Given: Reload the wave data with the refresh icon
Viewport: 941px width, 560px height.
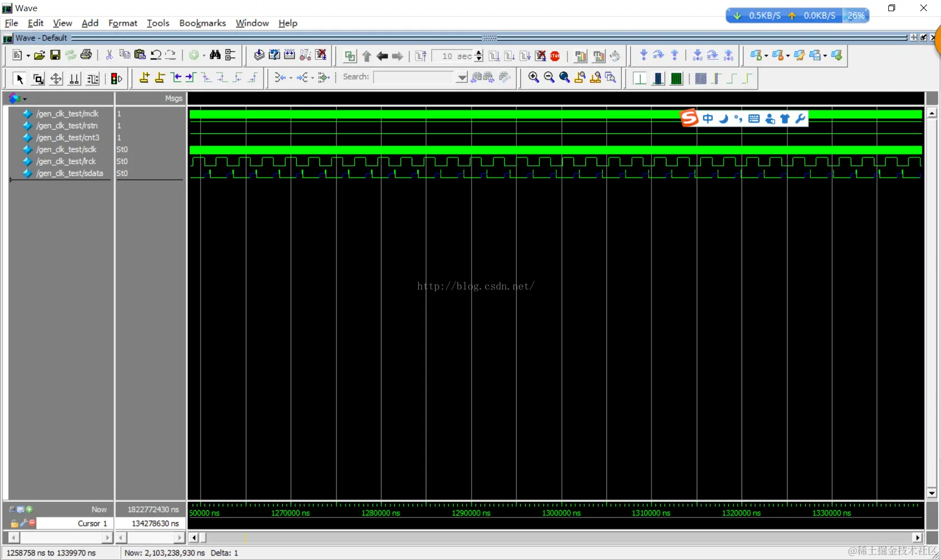Looking at the screenshot, I should point(71,55).
